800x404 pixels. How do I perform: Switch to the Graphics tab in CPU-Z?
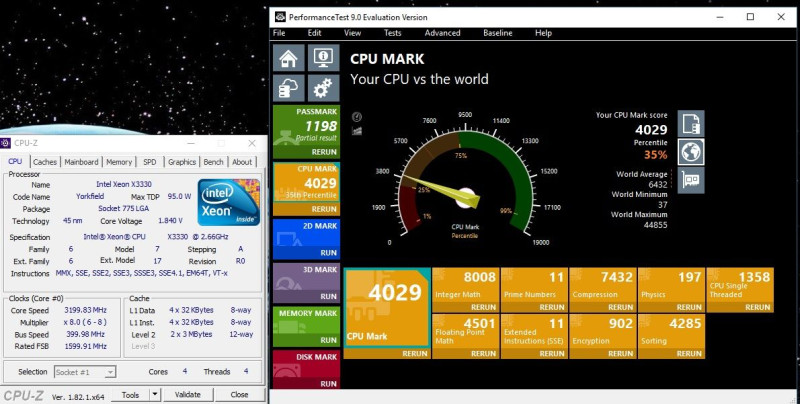pyautogui.click(x=182, y=162)
